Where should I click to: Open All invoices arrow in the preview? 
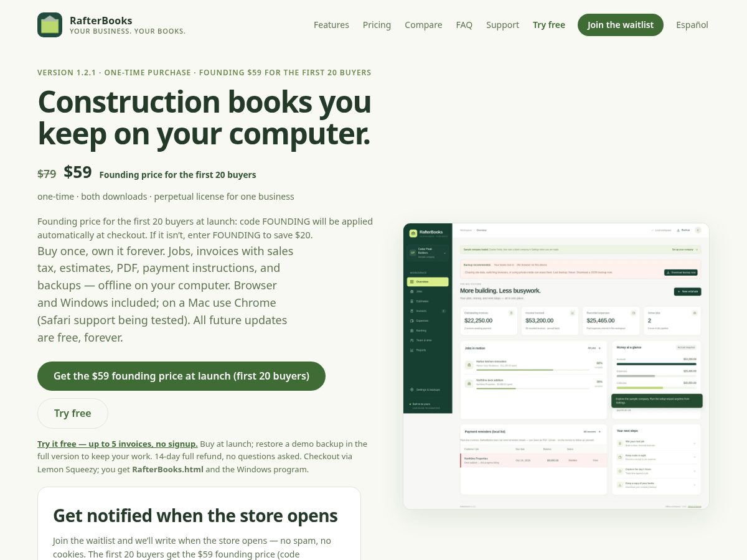pyautogui.click(x=599, y=431)
